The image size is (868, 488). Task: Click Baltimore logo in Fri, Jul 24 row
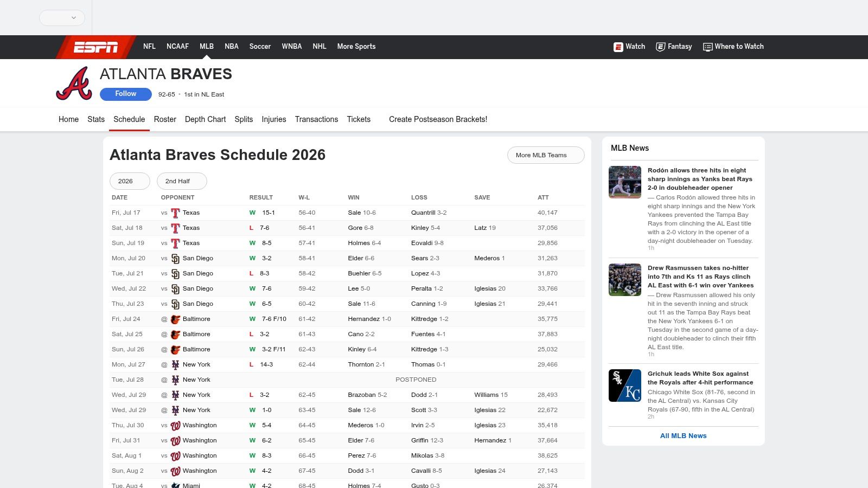(x=175, y=319)
